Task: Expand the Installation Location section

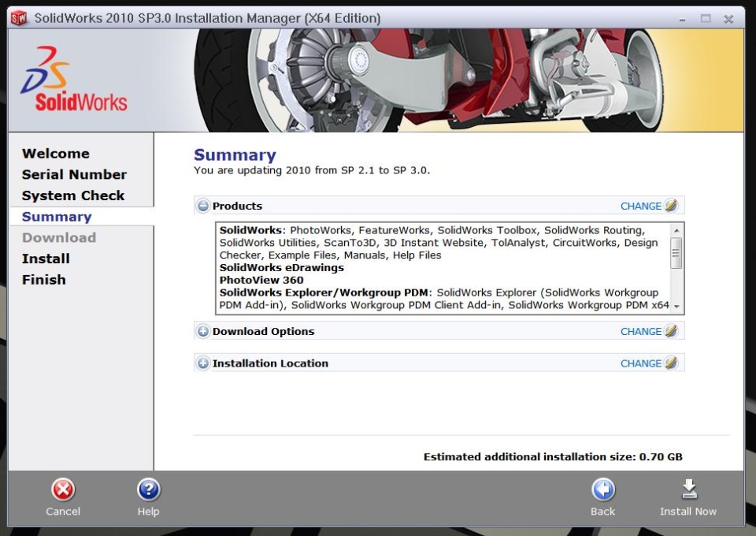Action: tap(203, 363)
